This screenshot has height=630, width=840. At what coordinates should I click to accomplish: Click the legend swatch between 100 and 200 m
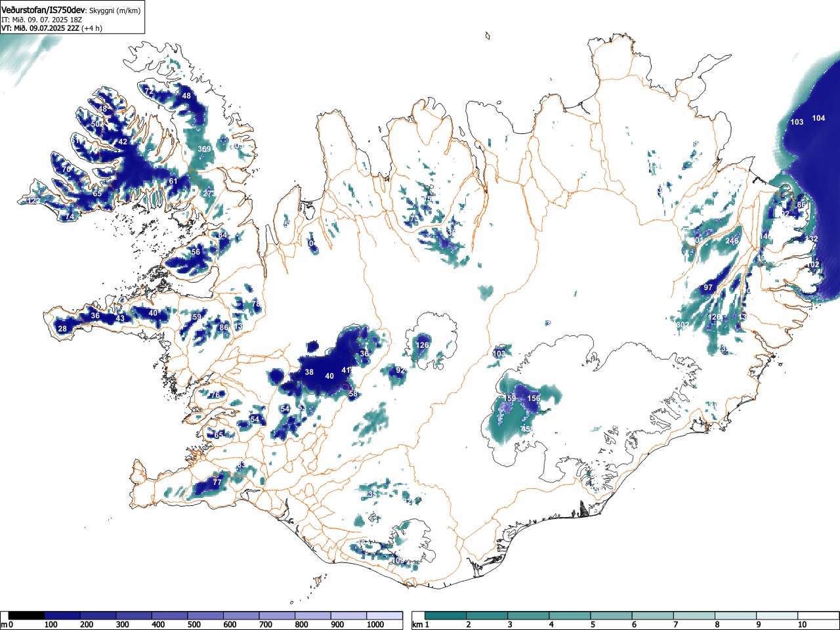click(62, 616)
